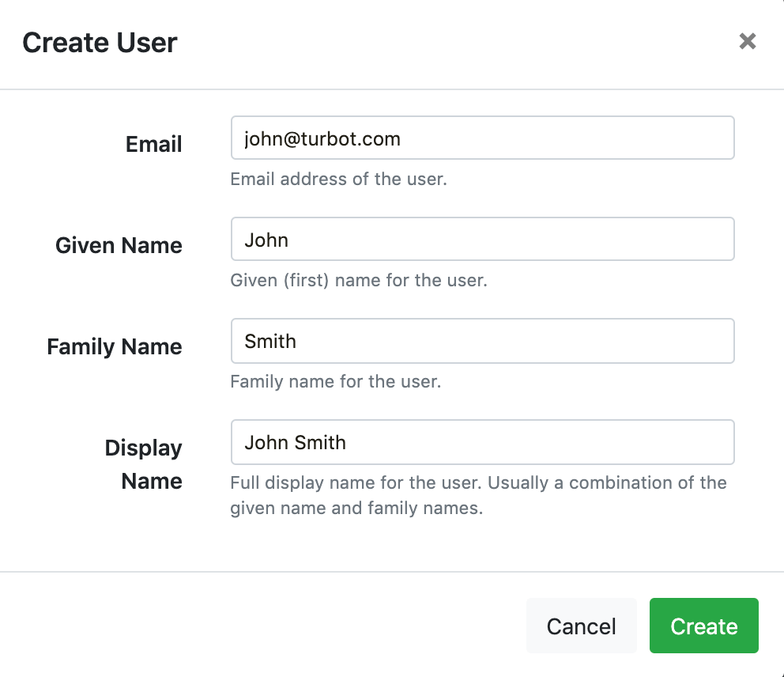Submit form with green Create button
This screenshot has height=677, width=784.
coord(704,626)
